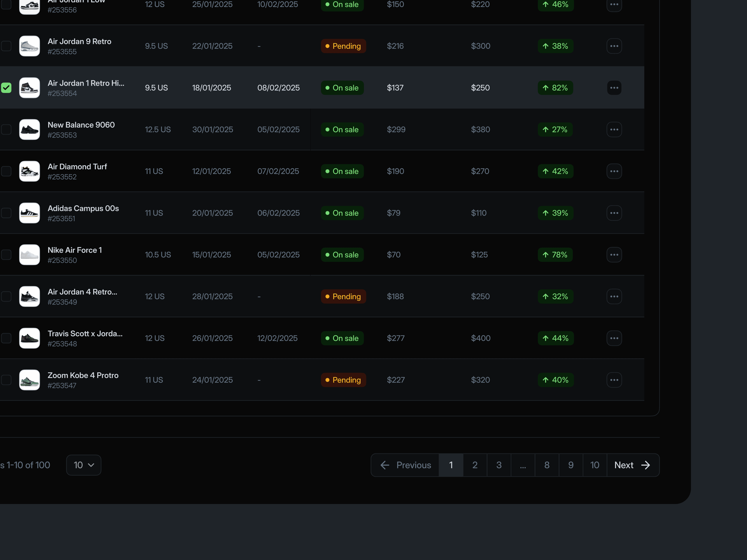Click the Adidas Campus 00s shoe thumbnail
The height and width of the screenshot is (560, 747).
click(x=29, y=213)
